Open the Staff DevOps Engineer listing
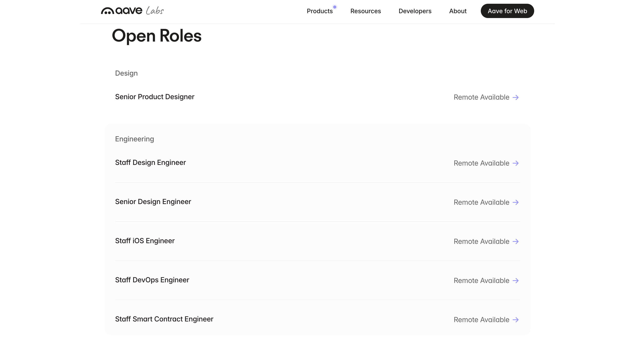This screenshot has width=644, height=343. (x=152, y=280)
